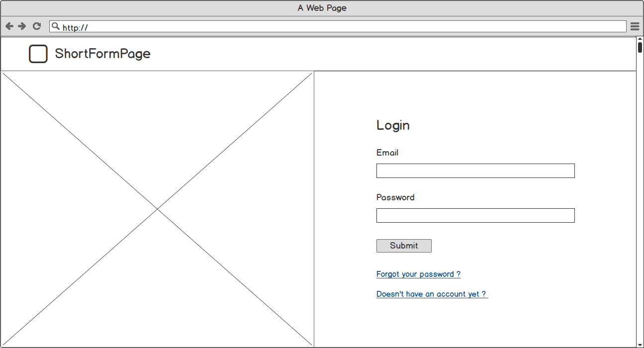
Task: Click the browser forward arrow
Action: coord(22,26)
